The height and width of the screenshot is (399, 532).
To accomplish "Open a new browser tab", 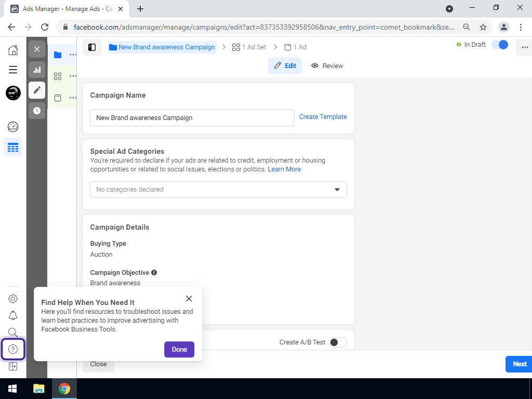I will coord(140,9).
